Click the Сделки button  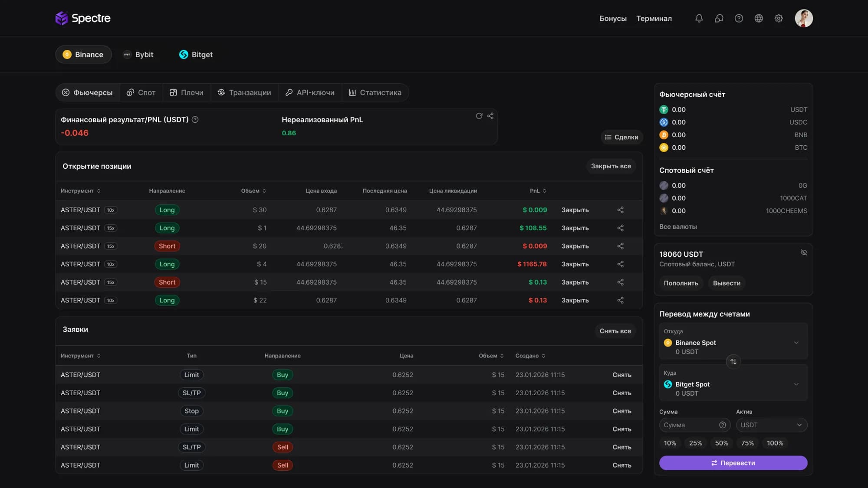[x=621, y=137]
